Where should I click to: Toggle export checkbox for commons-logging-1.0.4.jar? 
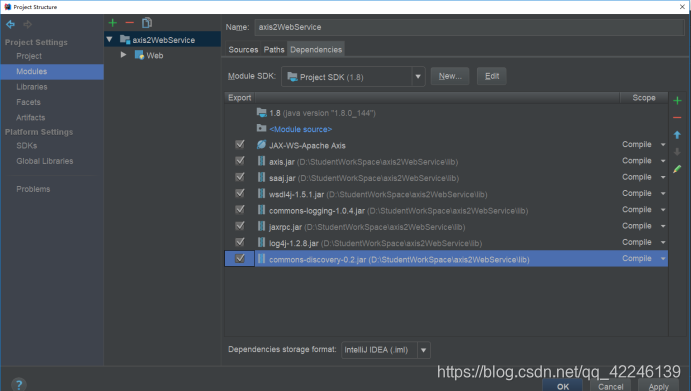[240, 209]
